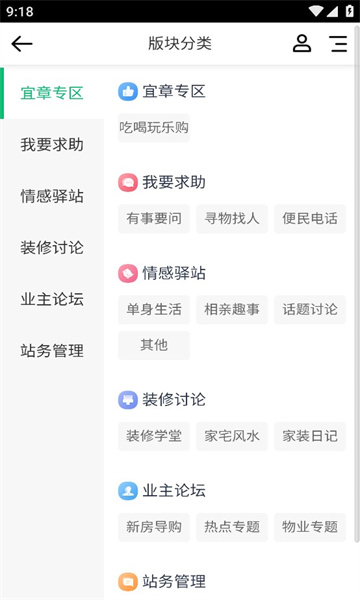Open the user profile icon
Viewport: 360px width, 600px height.
click(302, 43)
